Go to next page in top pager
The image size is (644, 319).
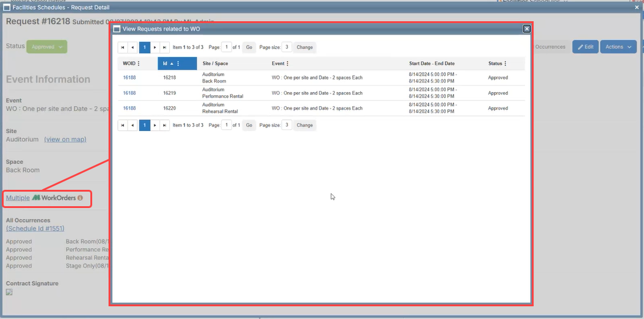coord(155,47)
